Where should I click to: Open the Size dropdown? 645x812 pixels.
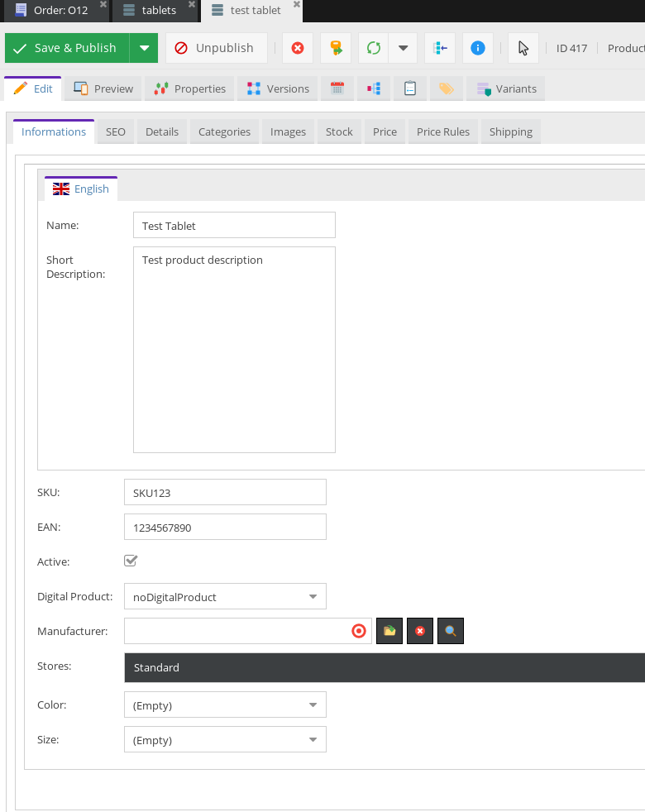coord(226,739)
